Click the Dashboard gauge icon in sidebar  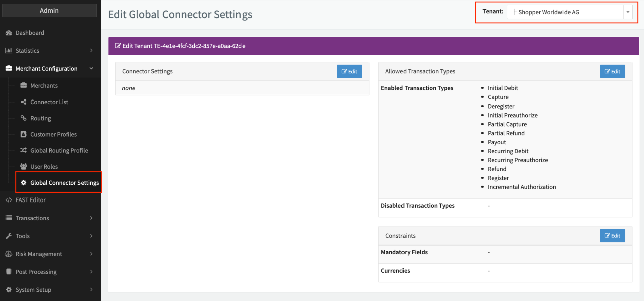pyautogui.click(x=9, y=33)
